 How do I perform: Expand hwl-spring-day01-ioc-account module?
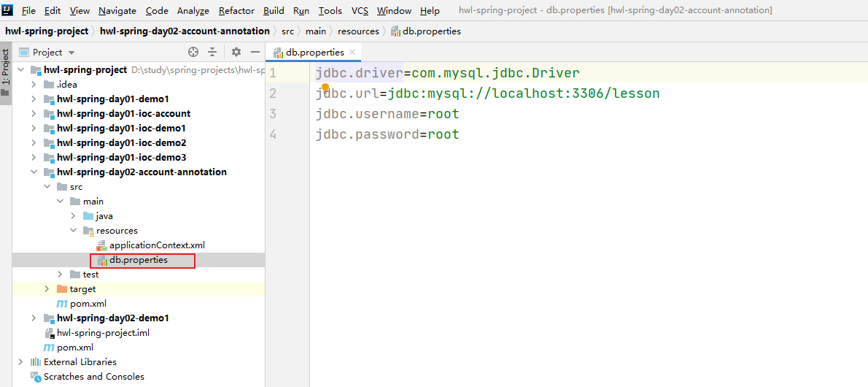34,114
